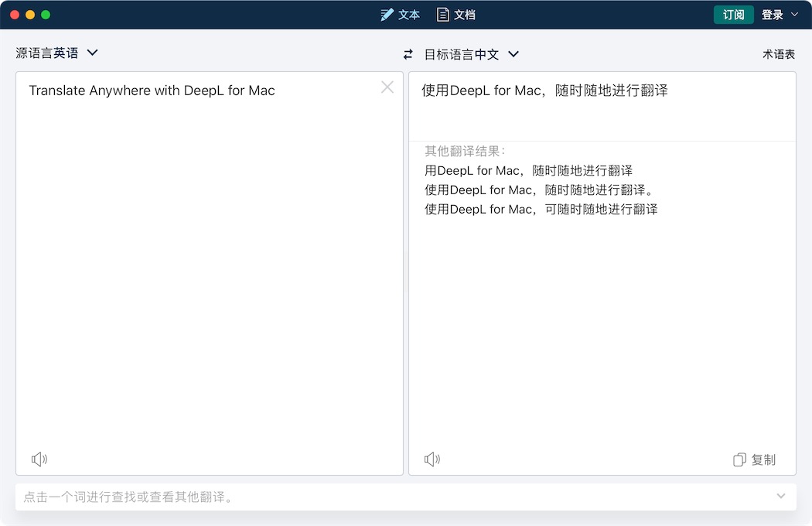This screenshot has height=526, width=812.
Task: Open the 术语表 glossary
Action: (x=778, y=54)
